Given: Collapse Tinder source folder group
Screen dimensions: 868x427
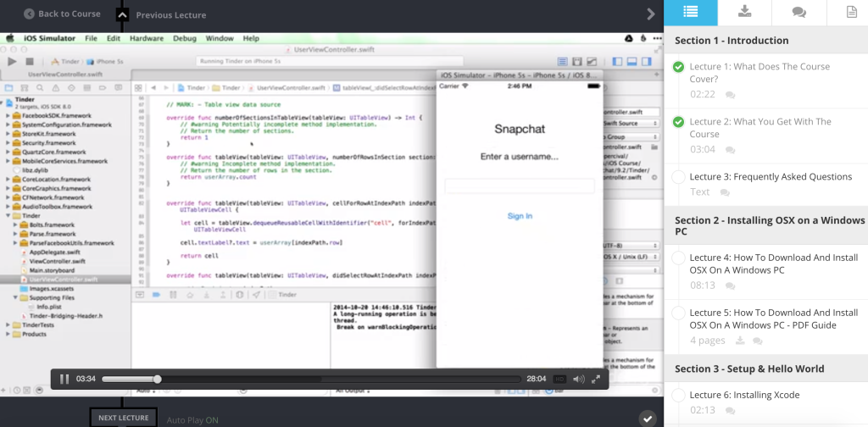Looking at the screenshot, I should tap(8, 216).
